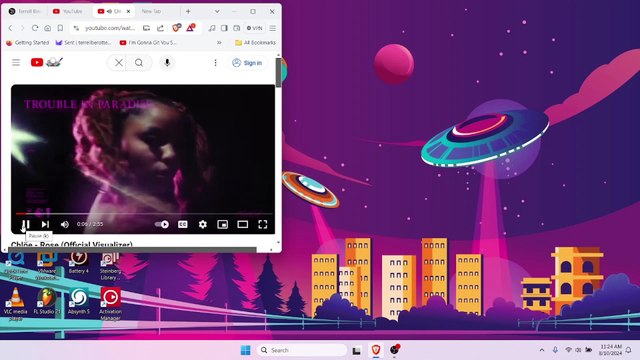Toggle the autoplay switch in the player

[162, 224]
